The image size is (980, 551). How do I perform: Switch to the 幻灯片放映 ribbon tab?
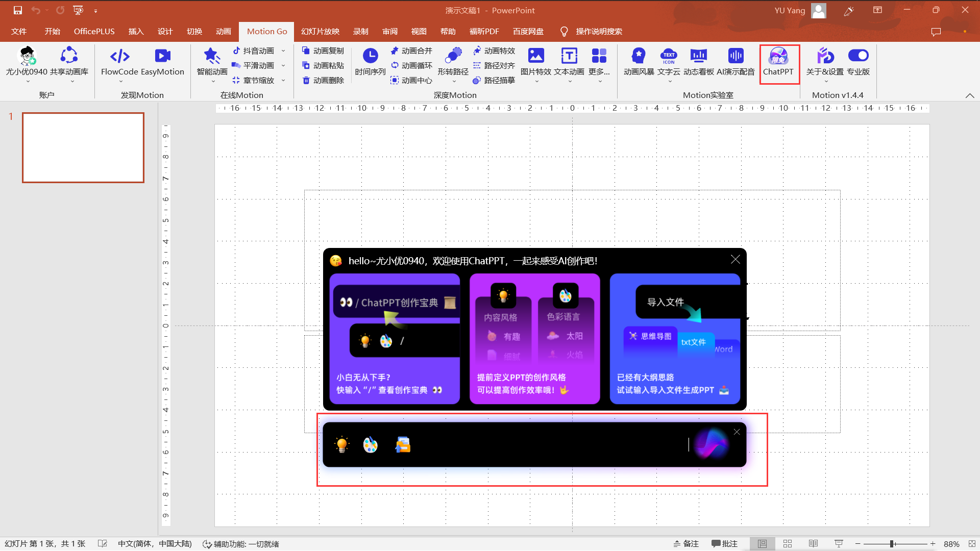click(x=321, y=31)
